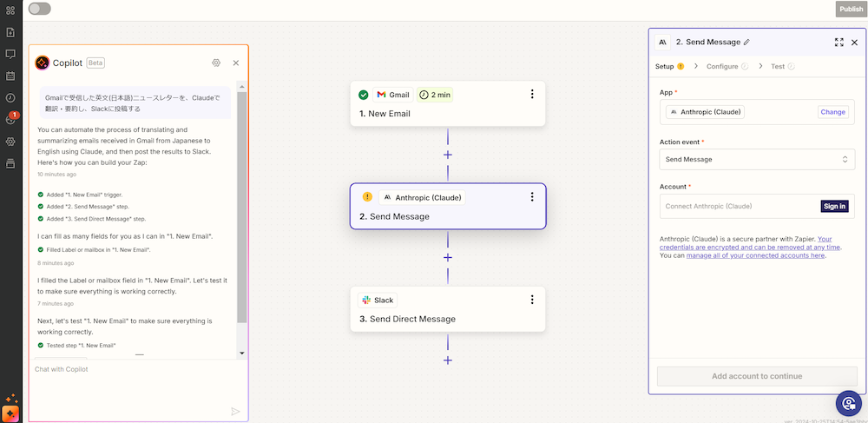
Task: Add a step below Send Message
Action: pyautogui.click(x=448, y=257)
